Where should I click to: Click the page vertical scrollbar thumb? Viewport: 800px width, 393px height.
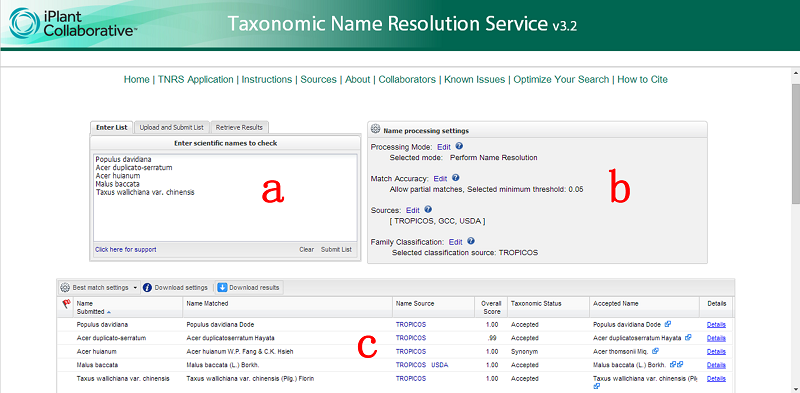point(795,144)
